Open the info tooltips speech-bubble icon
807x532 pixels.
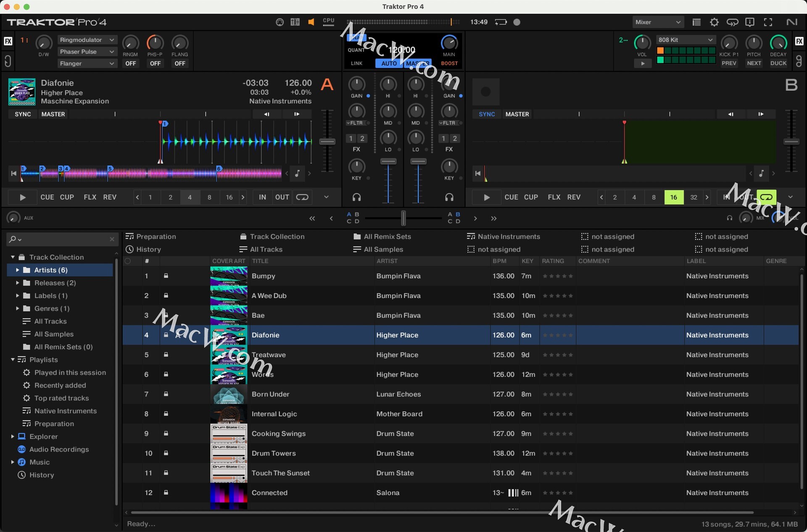tap(750, 22)
